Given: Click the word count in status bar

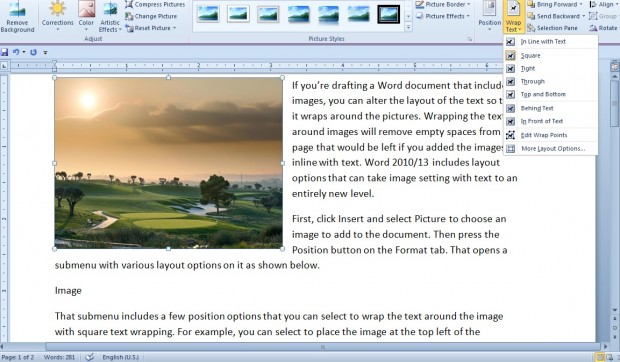Looking at the screenshot, I should [59, 357].
